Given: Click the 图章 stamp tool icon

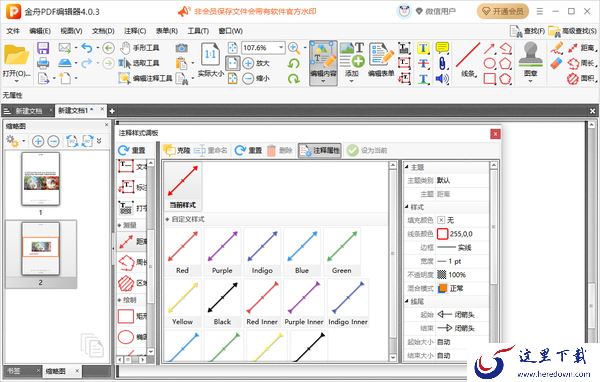Looking at the screenshot, I should [530, 60].
